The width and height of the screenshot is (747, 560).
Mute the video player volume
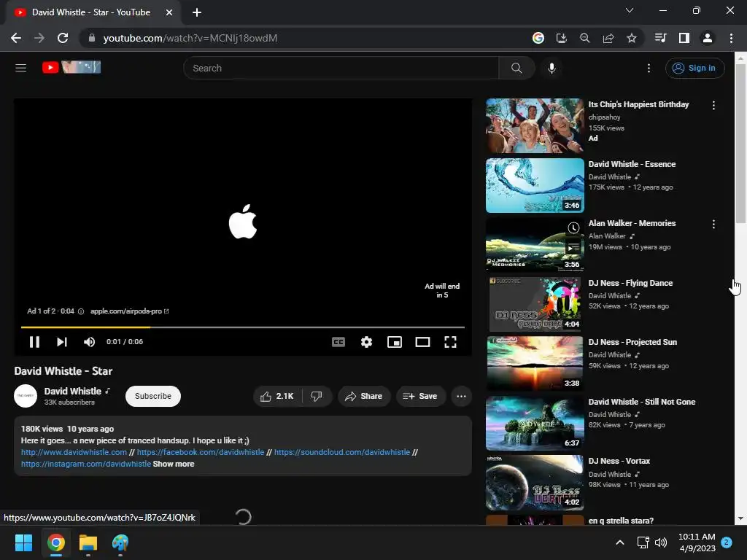(x=89, y=342)
